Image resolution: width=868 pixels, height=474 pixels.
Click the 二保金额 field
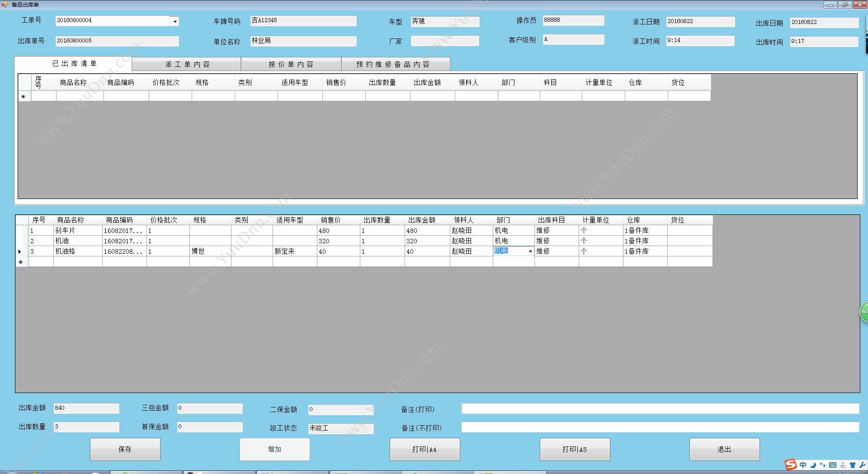pos(341,409)
